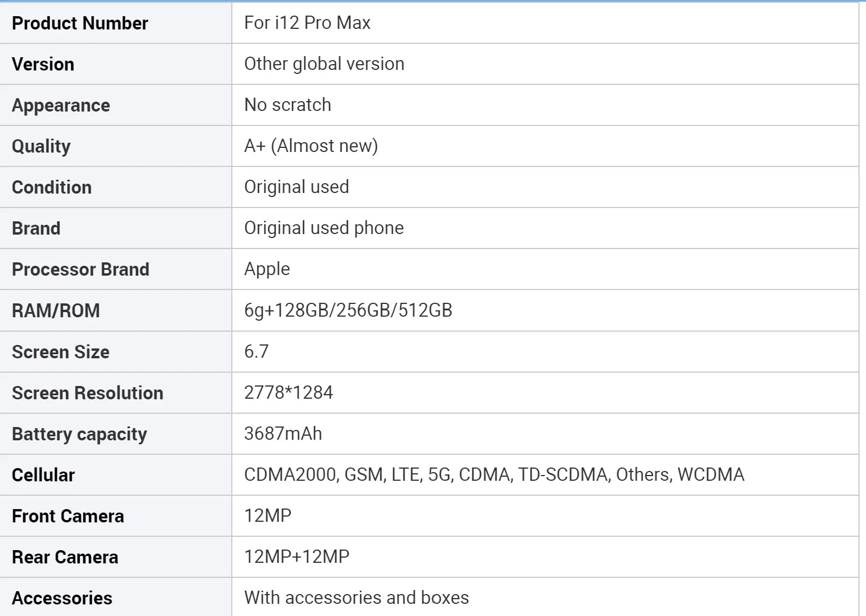
Task: Click the 'Apple' processor value
Action: [x=267, y=269]
